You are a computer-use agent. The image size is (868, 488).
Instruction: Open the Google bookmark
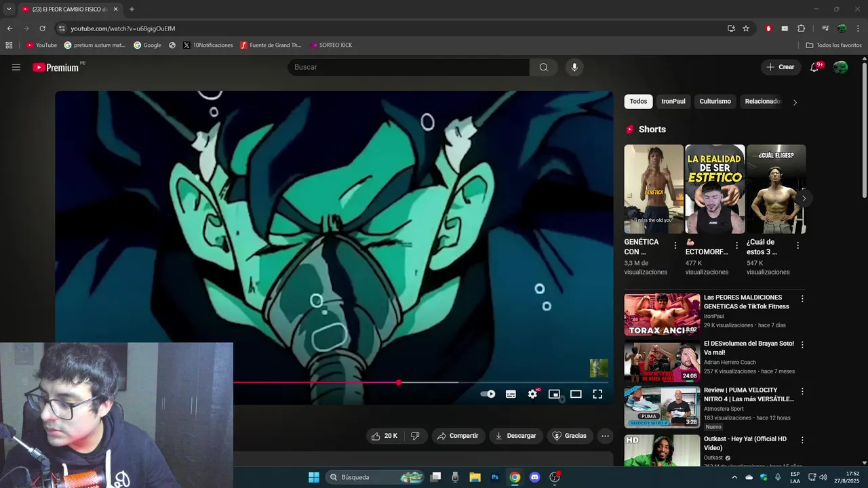pos(147,45)
